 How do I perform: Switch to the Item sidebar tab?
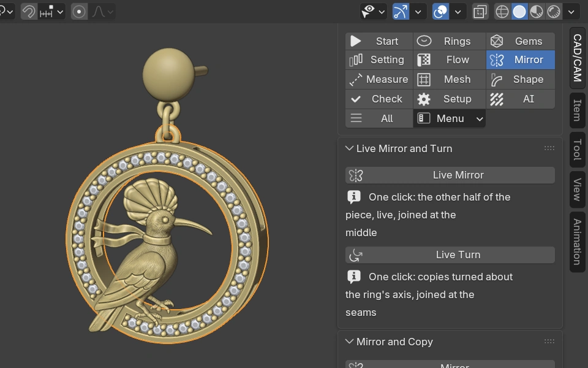pos(578,110)
